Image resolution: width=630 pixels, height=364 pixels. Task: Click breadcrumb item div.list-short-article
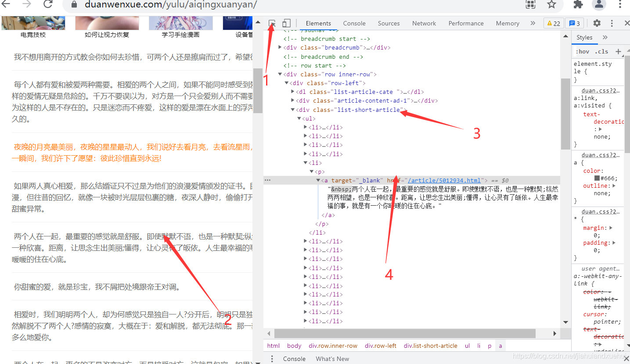point(431,346)
